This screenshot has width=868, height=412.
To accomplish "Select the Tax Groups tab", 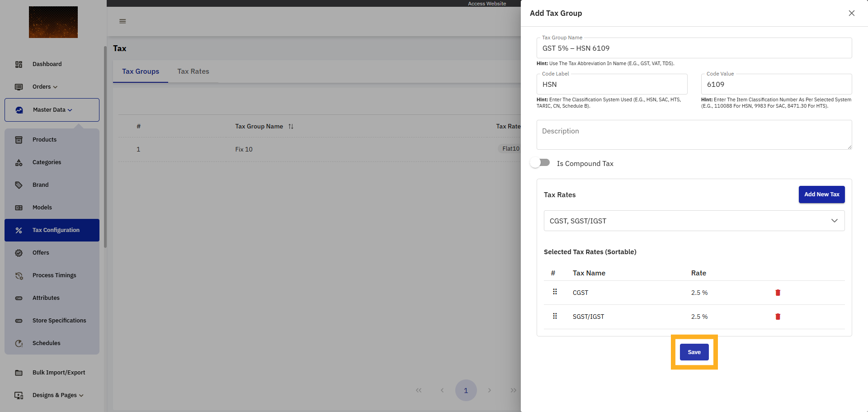I will point(141,71).
